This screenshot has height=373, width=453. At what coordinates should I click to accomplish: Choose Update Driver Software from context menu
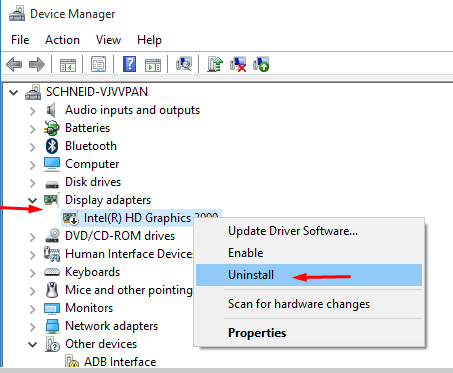309,231
